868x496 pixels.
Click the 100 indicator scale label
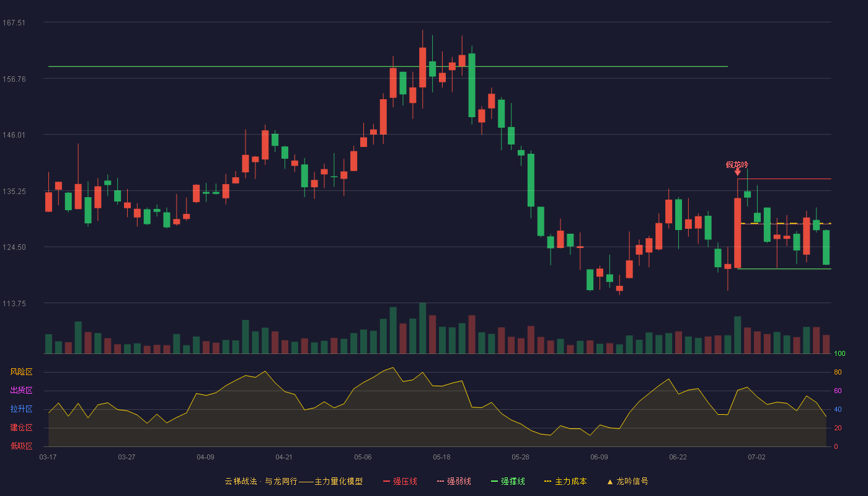(839, 354)
